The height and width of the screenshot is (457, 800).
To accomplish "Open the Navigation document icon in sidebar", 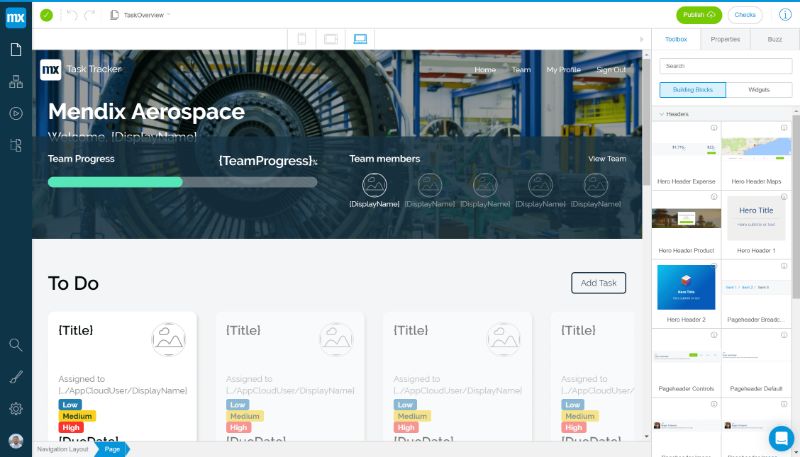I will [x=16, y=145].
